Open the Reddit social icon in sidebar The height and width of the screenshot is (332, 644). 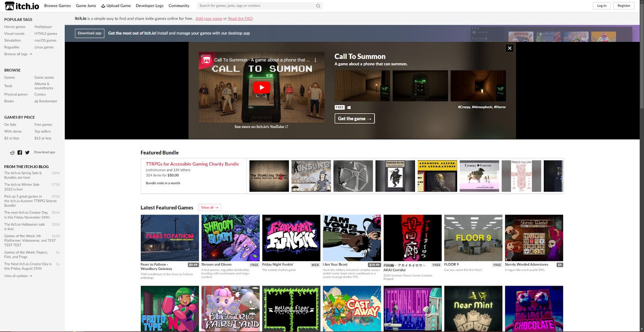12,153
